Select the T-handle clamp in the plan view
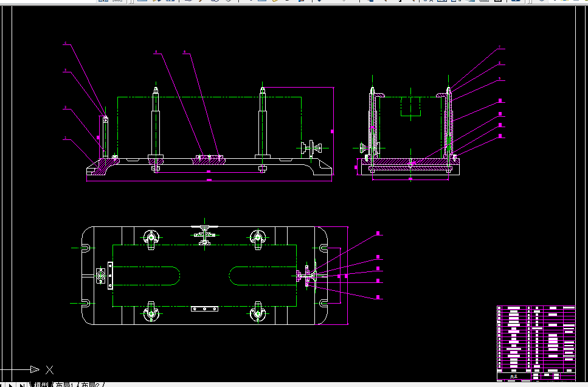Viewport: 588px width, 387px height. click(x=204, y=234)
